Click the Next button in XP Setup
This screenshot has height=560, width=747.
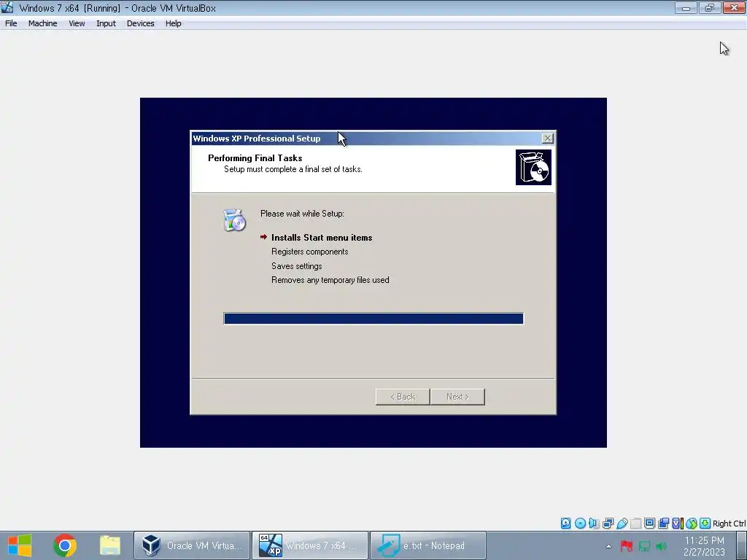tap(457, 397)
